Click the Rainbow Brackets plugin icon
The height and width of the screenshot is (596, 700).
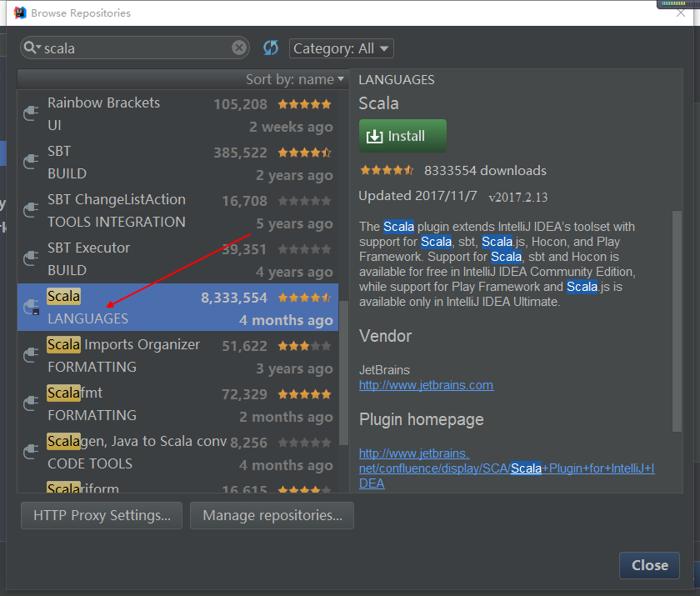tap(31, 113)
